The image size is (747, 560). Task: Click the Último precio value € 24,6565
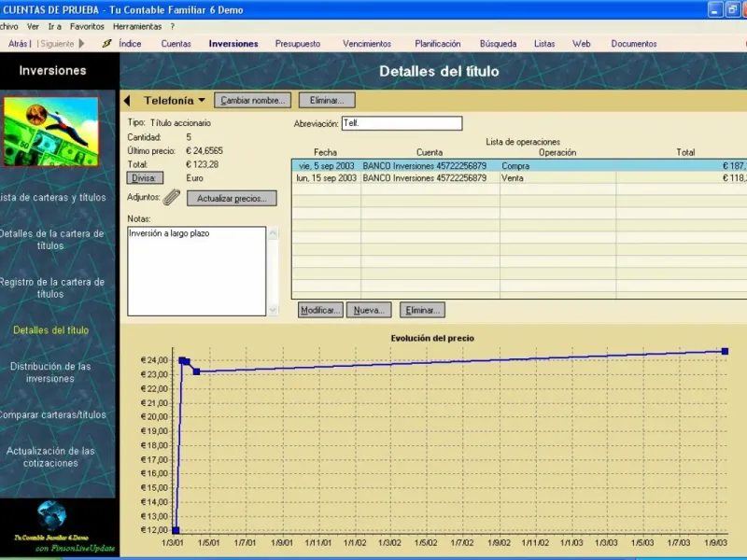(204, 150)
